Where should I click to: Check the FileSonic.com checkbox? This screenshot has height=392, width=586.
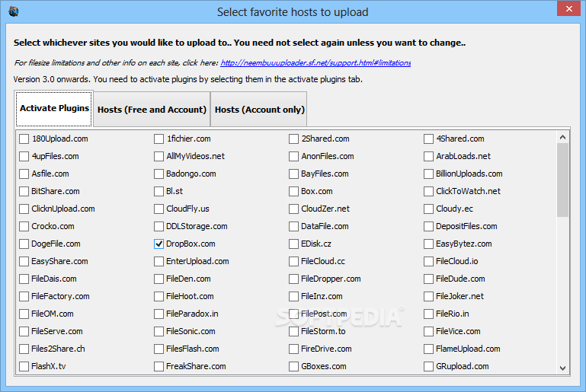[159, 332]
